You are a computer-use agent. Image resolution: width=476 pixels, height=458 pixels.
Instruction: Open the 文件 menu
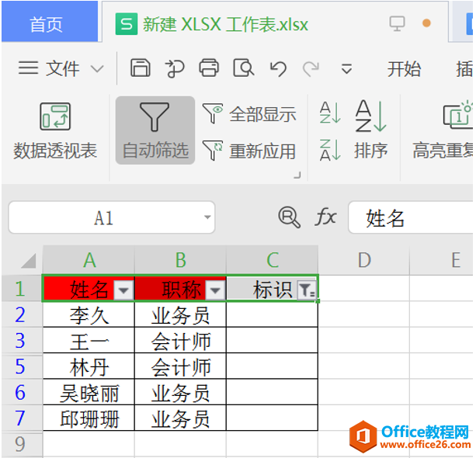(63, 68)
